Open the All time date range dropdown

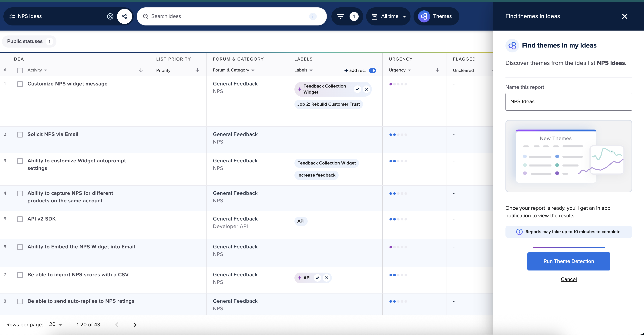[x=388, y=16]
